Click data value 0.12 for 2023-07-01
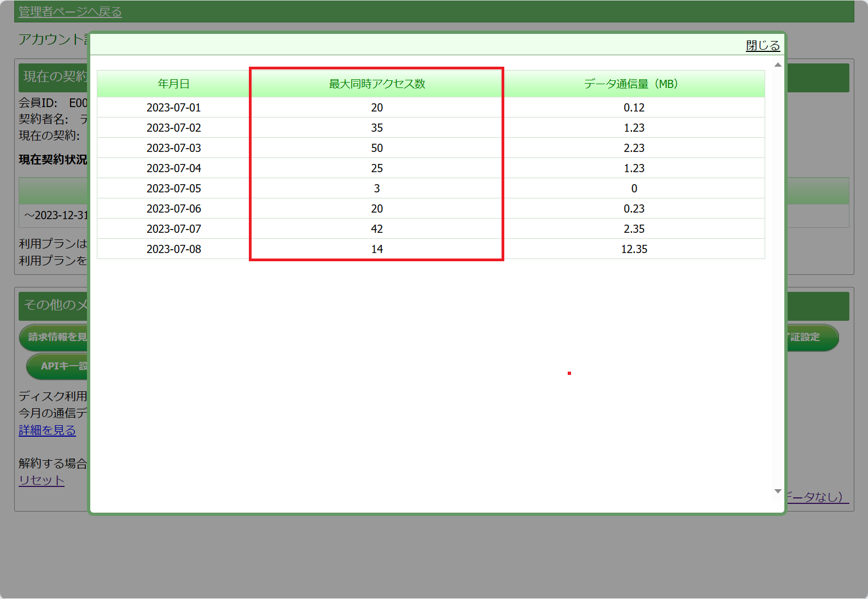Screen dimensions: 868x599 point(634,108)
